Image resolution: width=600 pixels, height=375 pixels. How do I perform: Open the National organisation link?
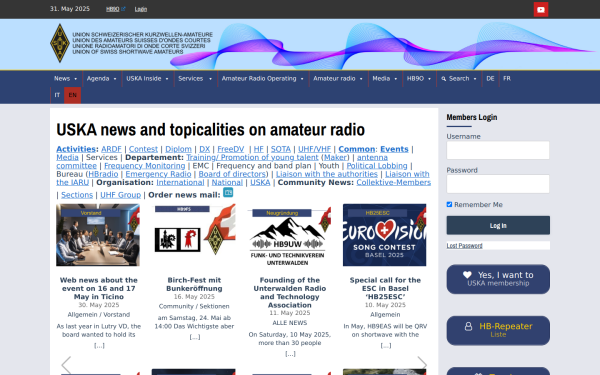(x=227, y=183)
